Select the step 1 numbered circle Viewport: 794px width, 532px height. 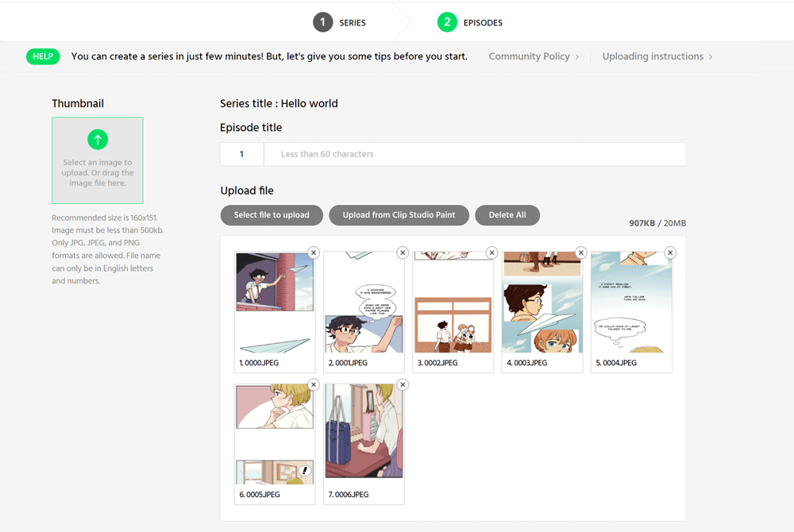[x=322, y=22]
